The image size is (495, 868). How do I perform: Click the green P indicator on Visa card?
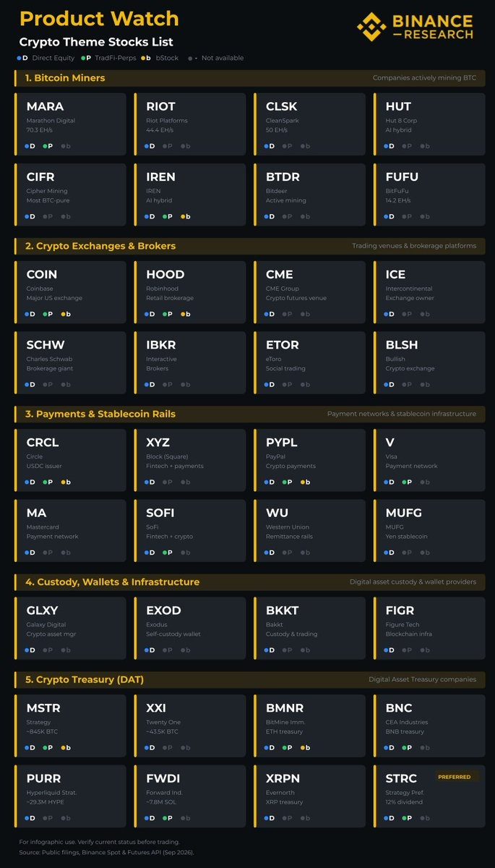(x=407, y=482)
